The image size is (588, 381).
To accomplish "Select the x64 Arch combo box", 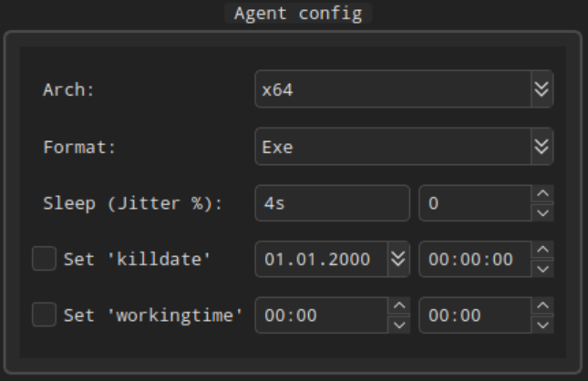I will point(404,89).
